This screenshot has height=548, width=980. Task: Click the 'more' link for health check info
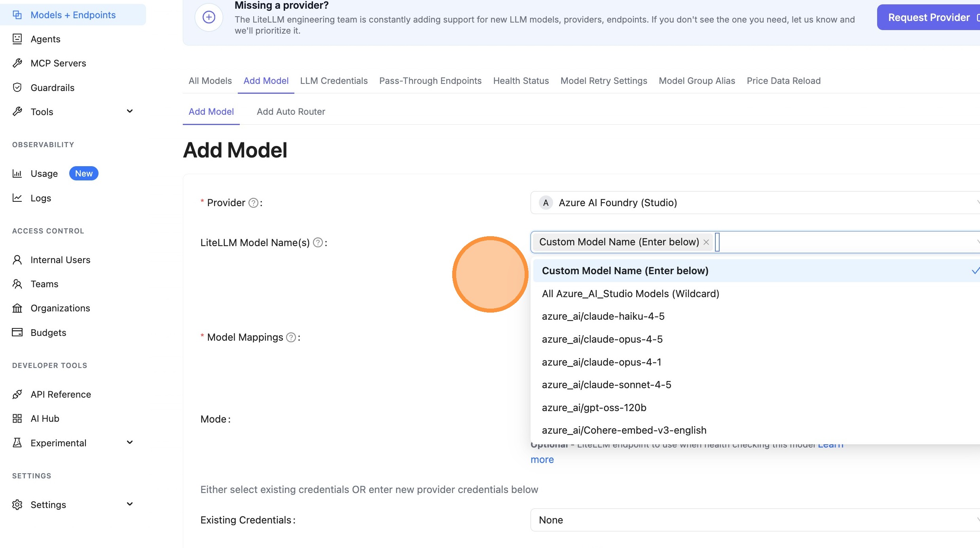click(542, 459)
